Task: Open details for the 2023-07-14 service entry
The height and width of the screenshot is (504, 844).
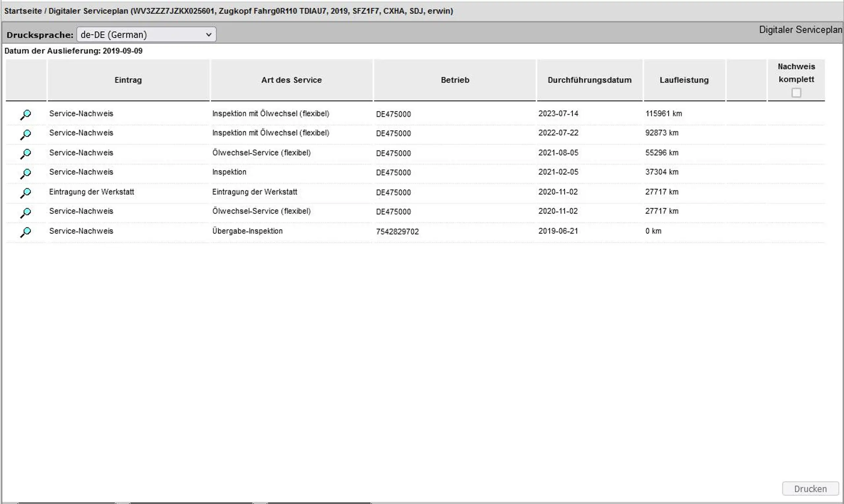Action: click(x=25, y=115)
